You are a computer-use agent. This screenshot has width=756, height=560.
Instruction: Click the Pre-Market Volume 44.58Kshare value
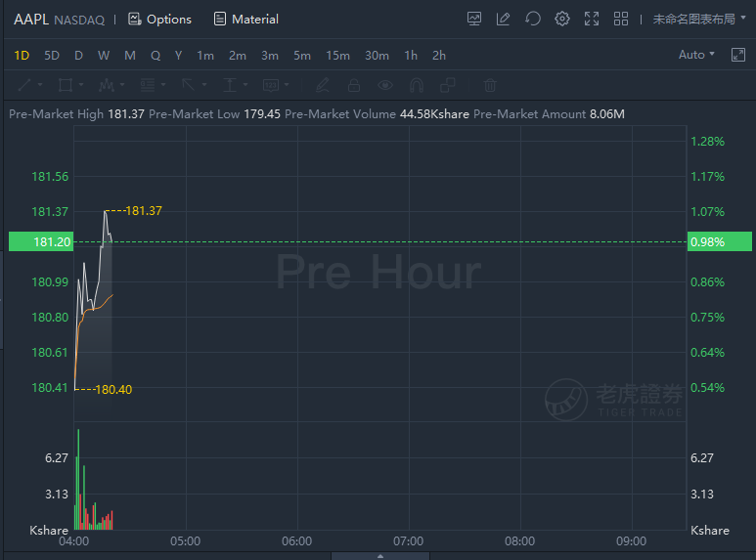[434, 114]
